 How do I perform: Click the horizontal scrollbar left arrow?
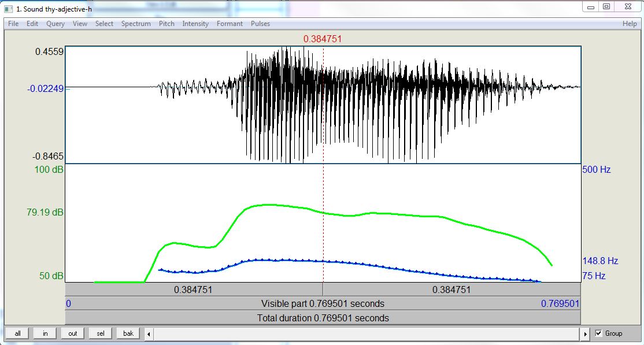[149, 333]
